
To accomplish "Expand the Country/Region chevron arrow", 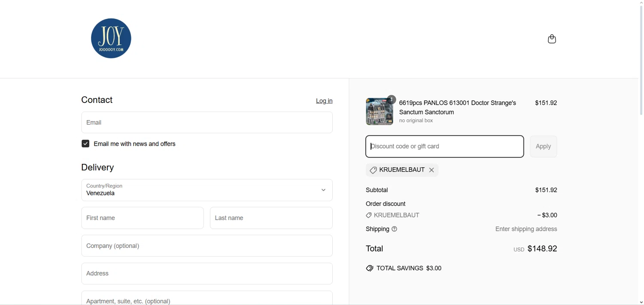I will [x=324, y=190].
